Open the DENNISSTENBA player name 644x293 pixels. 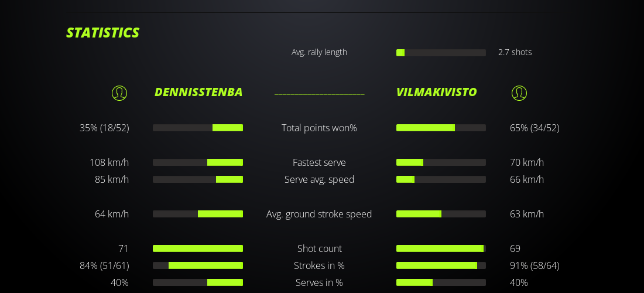pyautogui.click(x=198, y=92)
